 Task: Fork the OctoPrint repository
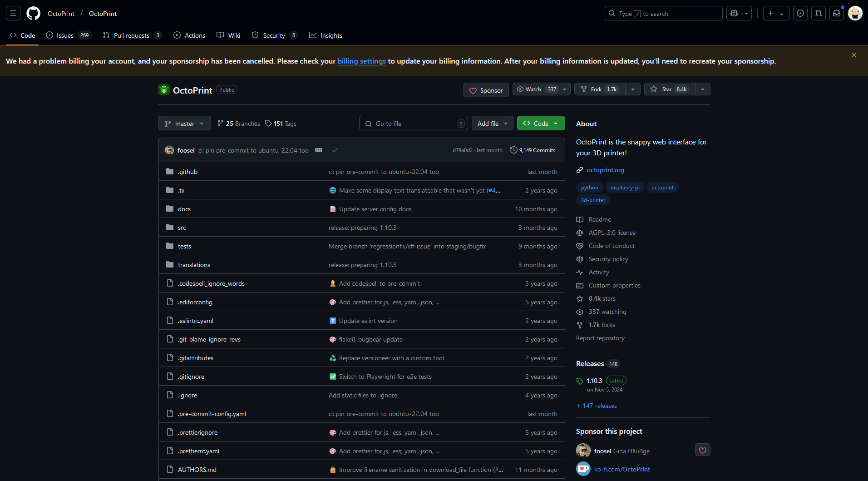coord(600,89)
